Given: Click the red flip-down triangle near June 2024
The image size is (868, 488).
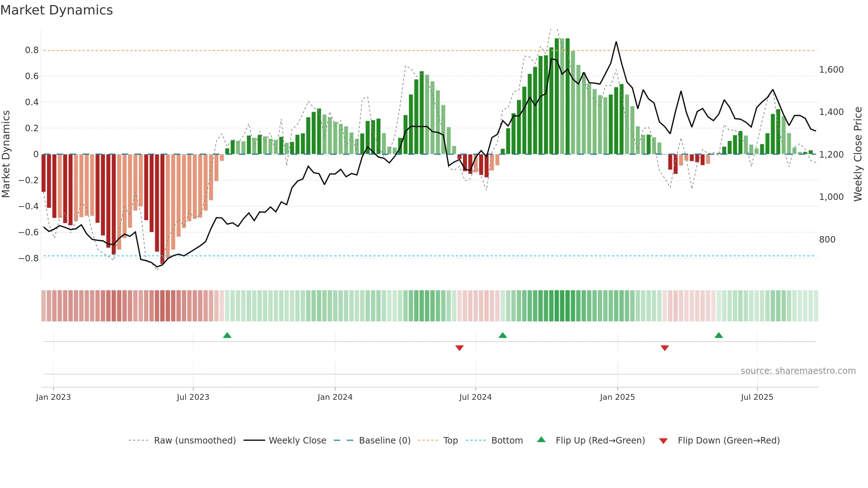Looking at the screenshot, I should coord(459,348).
